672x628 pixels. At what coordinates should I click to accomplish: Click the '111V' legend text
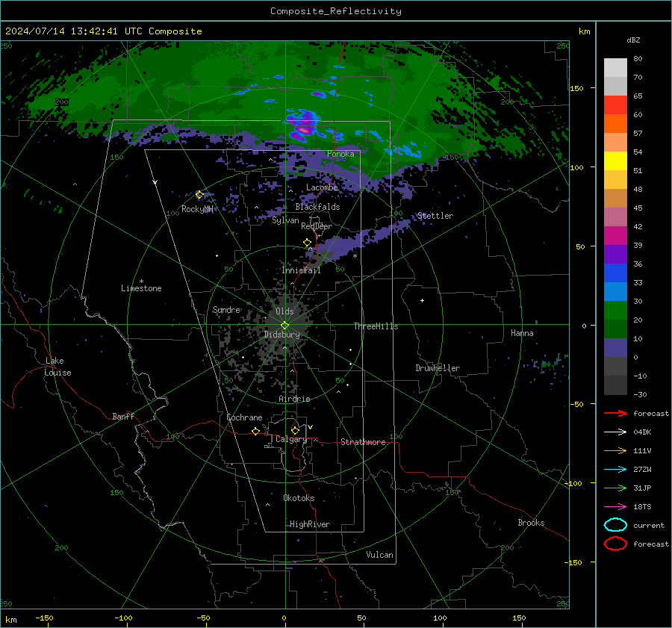click(x=642, y=450)
